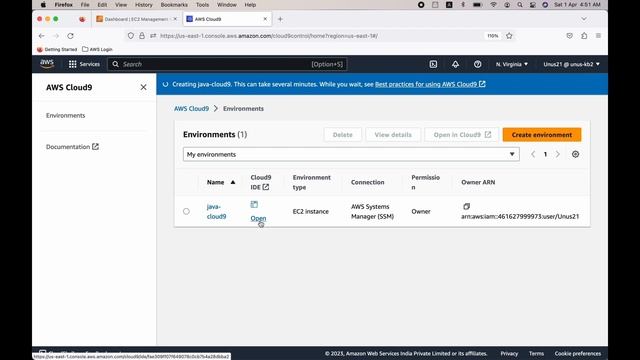Click the AWS search field

[x=227, y=64]
